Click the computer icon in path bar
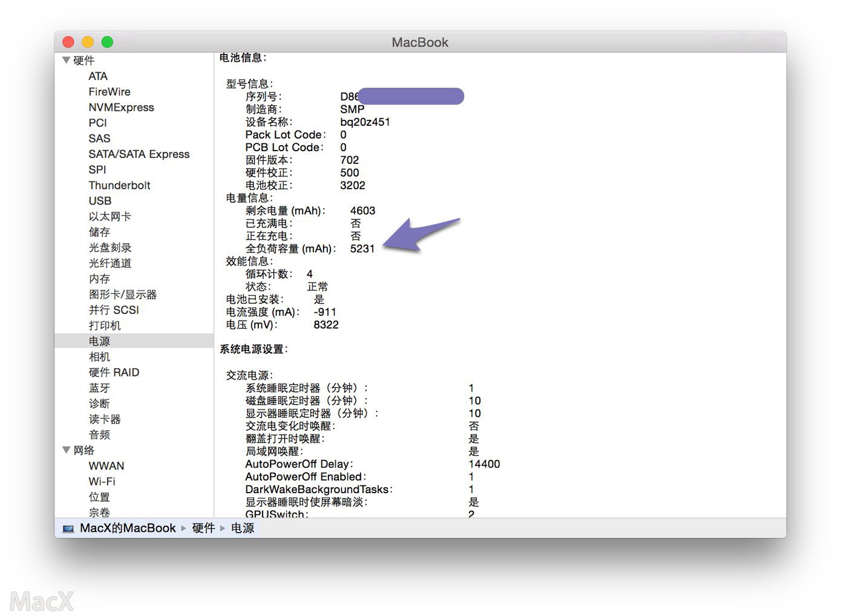Viewport: 841px width, 616px height. click(68, 528)
